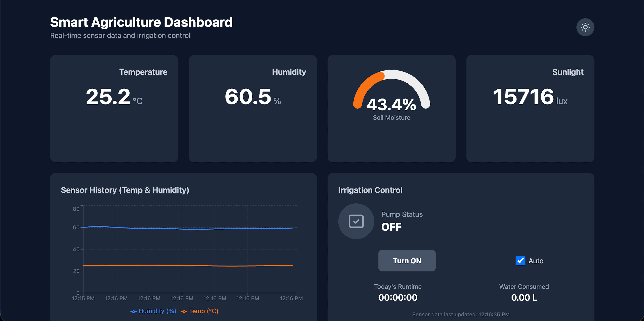Click the Smart Agriculture Dashboard title

[x=141, y=22]
